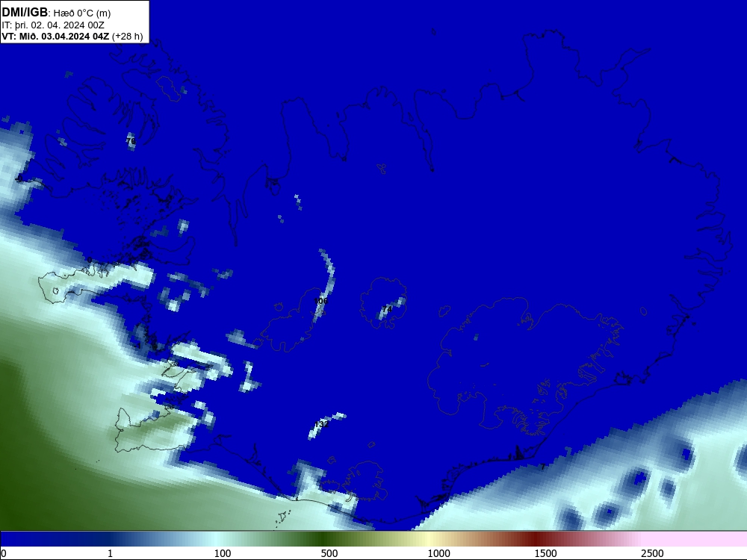Click the colorbar tick label 1
The height and width of the screenshot is (560, 747).
(110, 553)
